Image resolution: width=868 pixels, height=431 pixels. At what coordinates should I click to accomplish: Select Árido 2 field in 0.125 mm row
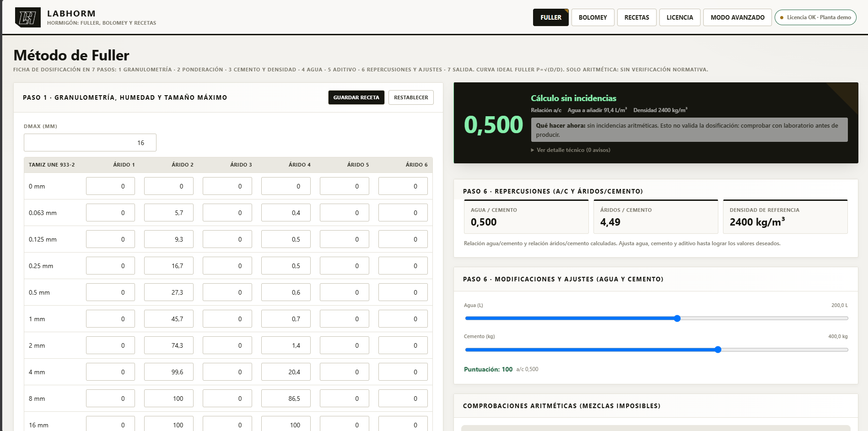[x=169, y=239]
